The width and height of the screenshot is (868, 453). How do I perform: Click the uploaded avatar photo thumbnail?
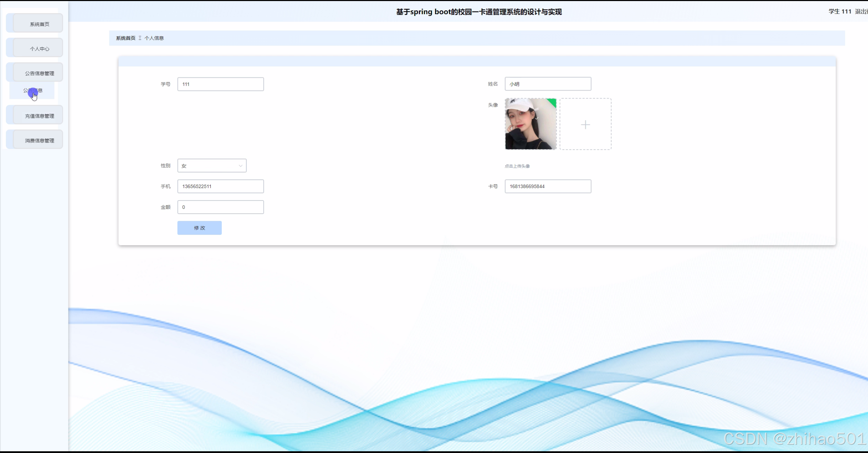[x=530, y=124]
